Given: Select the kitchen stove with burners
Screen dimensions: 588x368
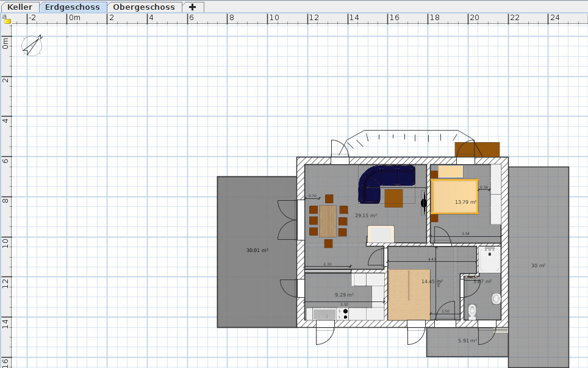Looking at the screenshot, I should (x=345, y=314).
